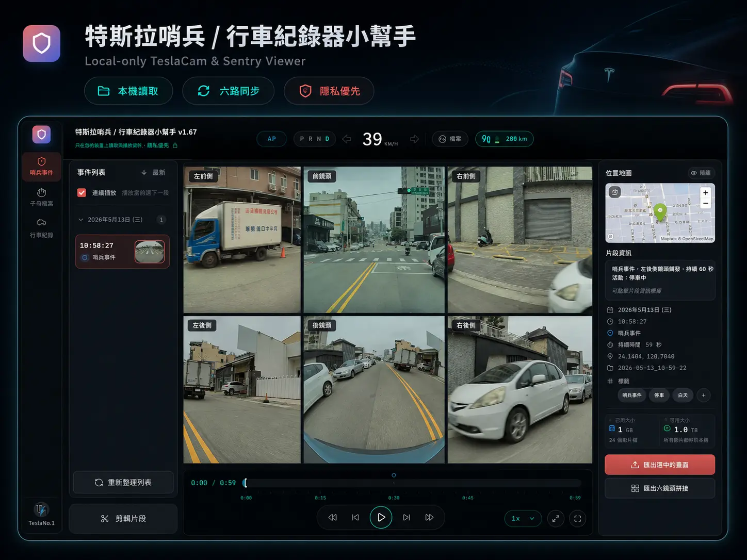This screenshot has height=560, width=747.
Task: Toggle the 連續播放 checkbox
Action: point(82,192)
